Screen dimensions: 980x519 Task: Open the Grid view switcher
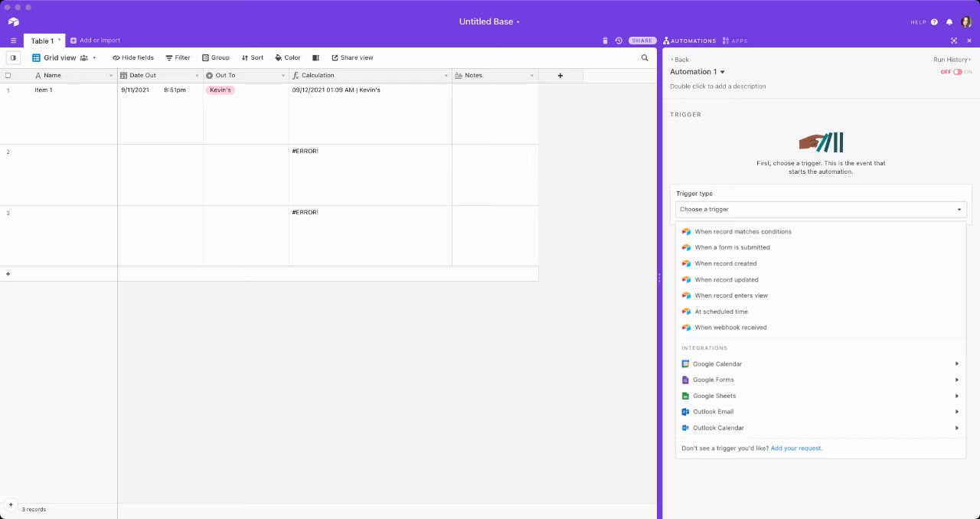pyautogui.click(x=64, y=57)
